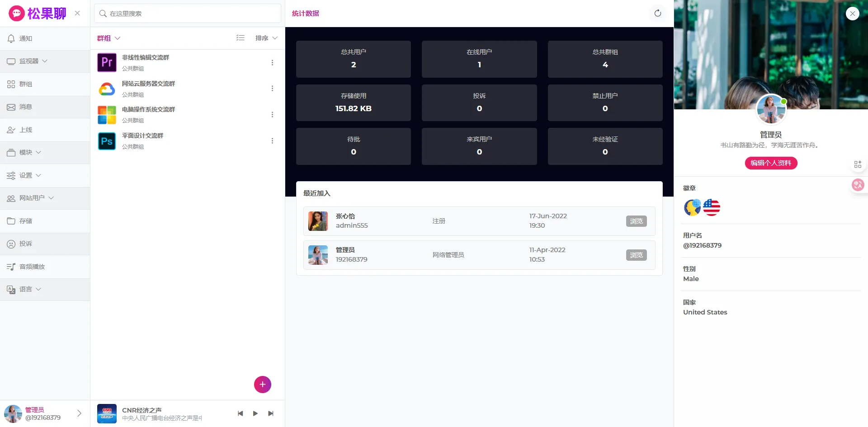Open three-dot menu for 平面设计交流群
Screen dimensions: 868x427
pos(272,141)
